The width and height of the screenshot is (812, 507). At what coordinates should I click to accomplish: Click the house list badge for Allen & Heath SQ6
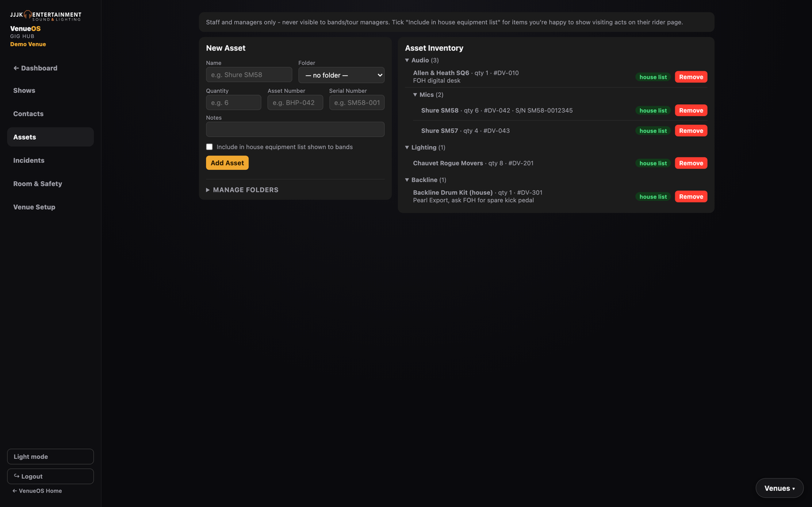(x=653, y=77)
